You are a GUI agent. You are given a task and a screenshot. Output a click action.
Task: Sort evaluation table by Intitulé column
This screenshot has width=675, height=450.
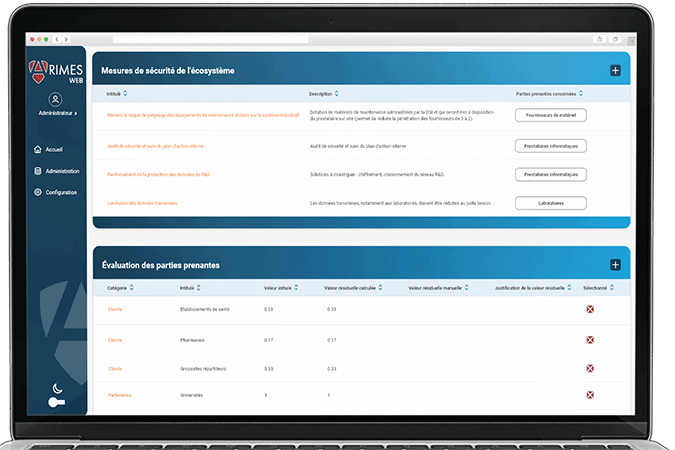(198, 288)
